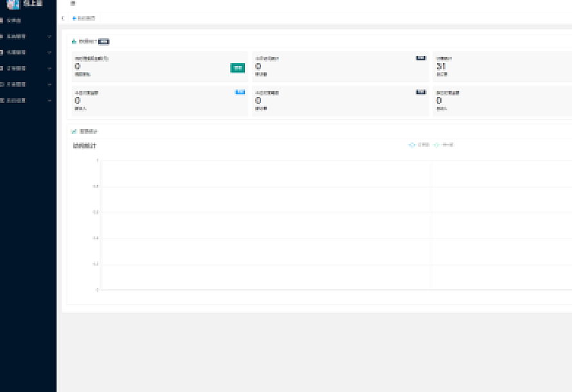The height and width of the screenshot is (392, 572).
Task: Open the first item in the sidebar menu
Action: [x=14, y=21]
